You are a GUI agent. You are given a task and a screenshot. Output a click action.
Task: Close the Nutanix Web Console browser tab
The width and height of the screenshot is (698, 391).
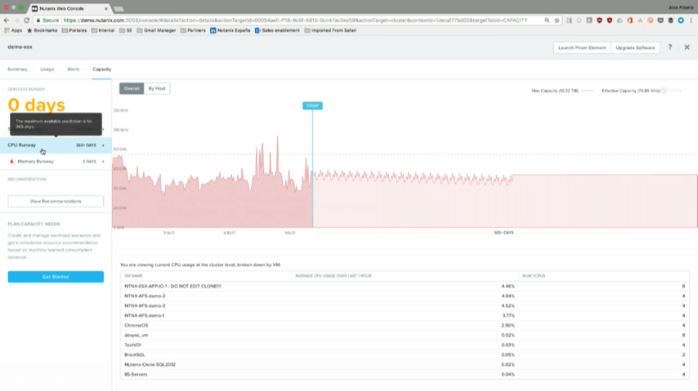pos(106,8)
